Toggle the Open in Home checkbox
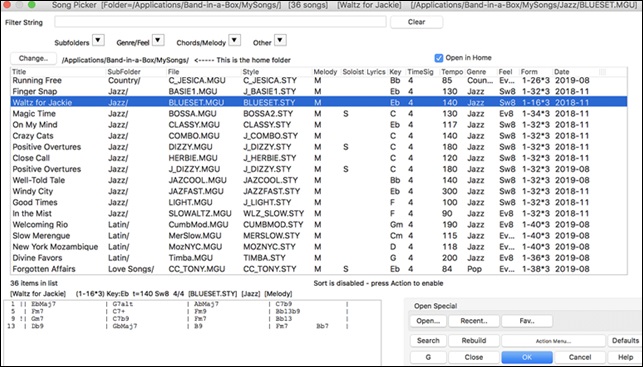 [x=439, y=58]
